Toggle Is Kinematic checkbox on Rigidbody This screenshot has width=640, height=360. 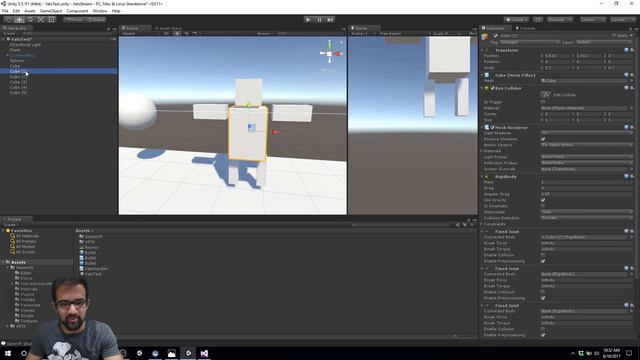(x=543, y=206)
